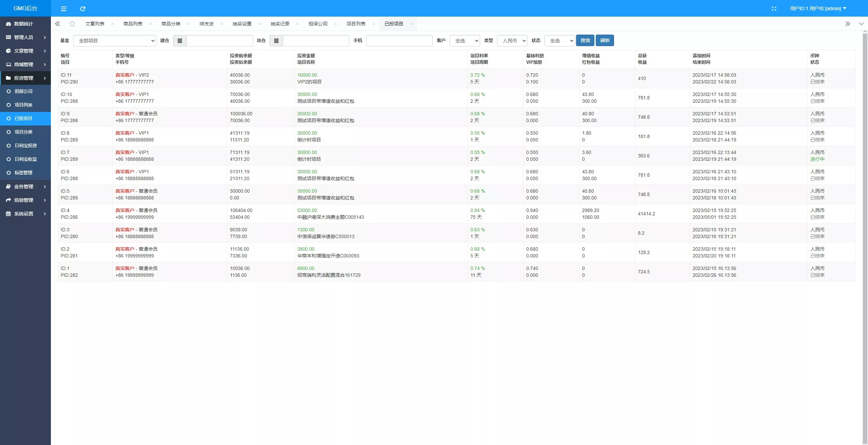The image size is (868, 445).
Task: Toggle the sidebar collapse menu icon
Action: tap(63, 8)
